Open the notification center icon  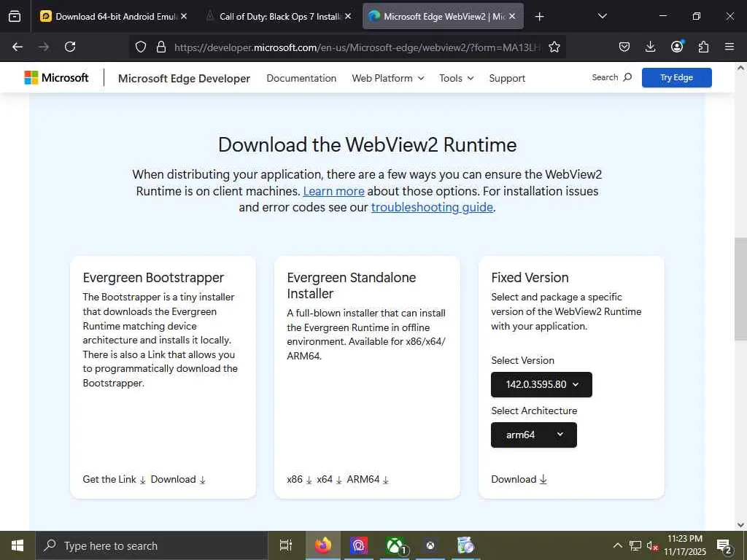click(x=724, y=546)
